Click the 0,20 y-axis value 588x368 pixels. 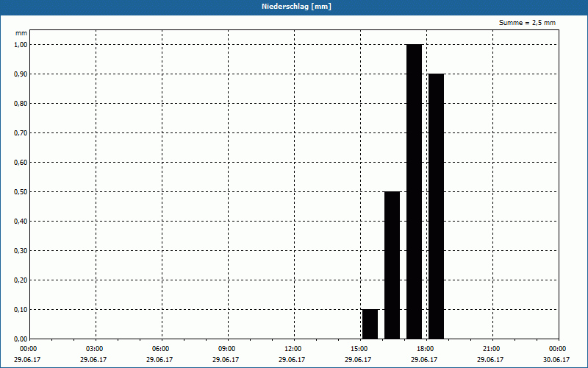pos(21,280)
